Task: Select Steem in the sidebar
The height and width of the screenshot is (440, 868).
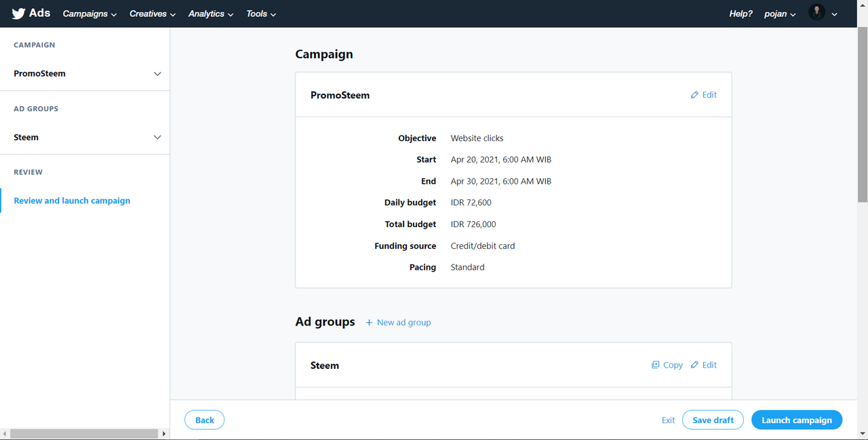Action: pos(26,137)
